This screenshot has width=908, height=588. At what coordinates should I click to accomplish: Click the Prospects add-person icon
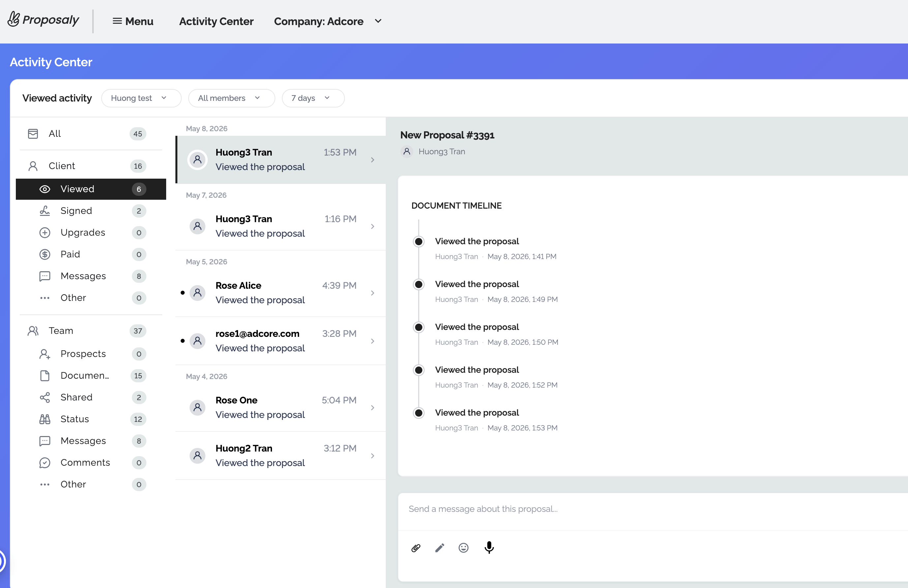(x=45, y=354)
